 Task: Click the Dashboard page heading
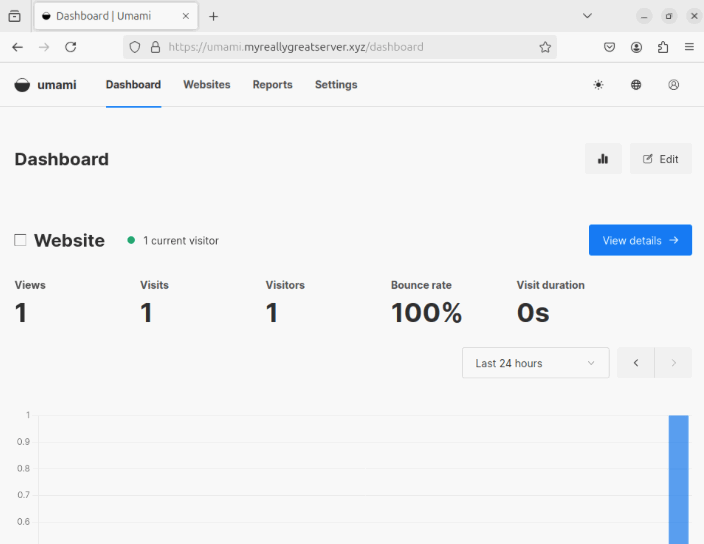62,159
